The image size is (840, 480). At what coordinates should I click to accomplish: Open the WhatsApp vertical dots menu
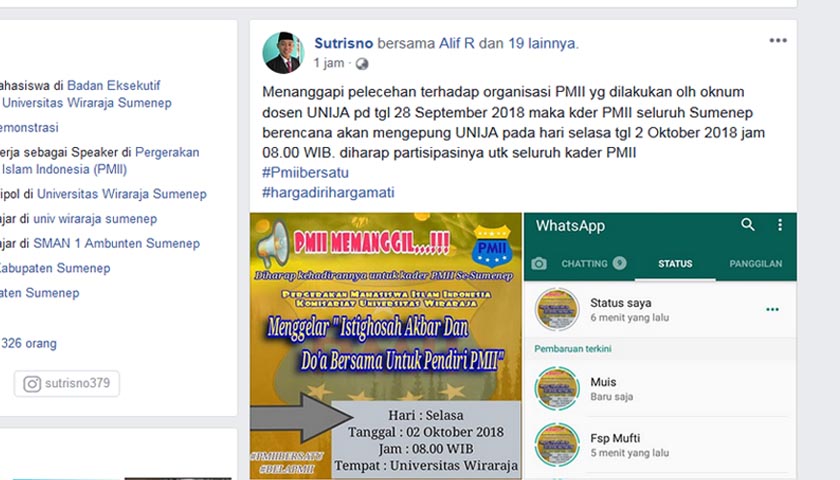[780, 225]
